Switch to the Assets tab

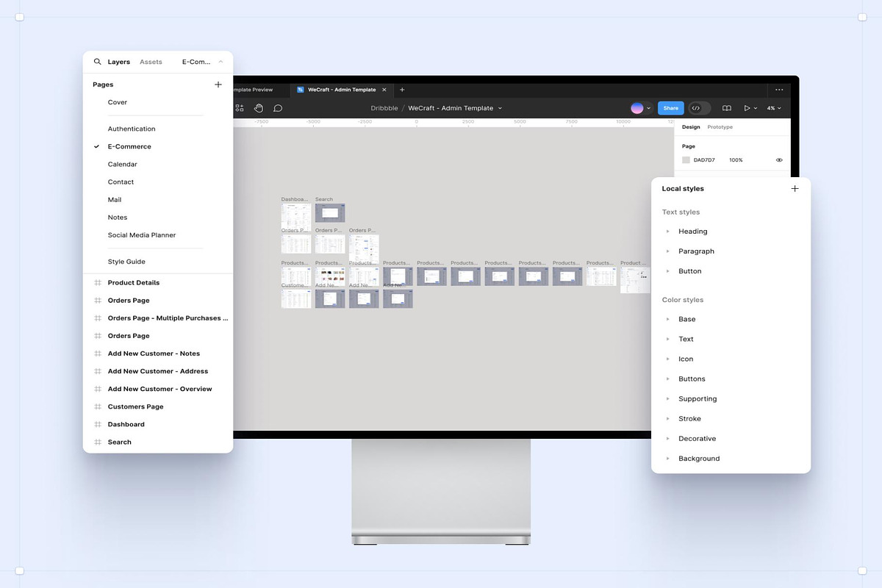click(151, 62)
